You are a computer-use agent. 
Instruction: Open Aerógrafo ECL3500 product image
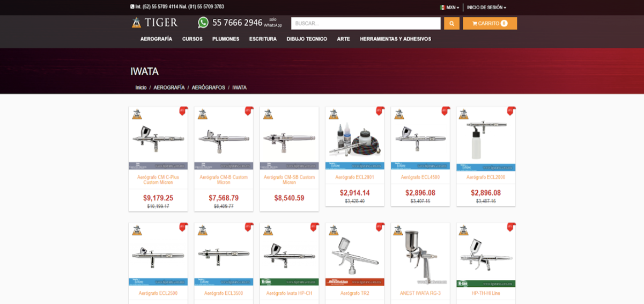(224, 254)
